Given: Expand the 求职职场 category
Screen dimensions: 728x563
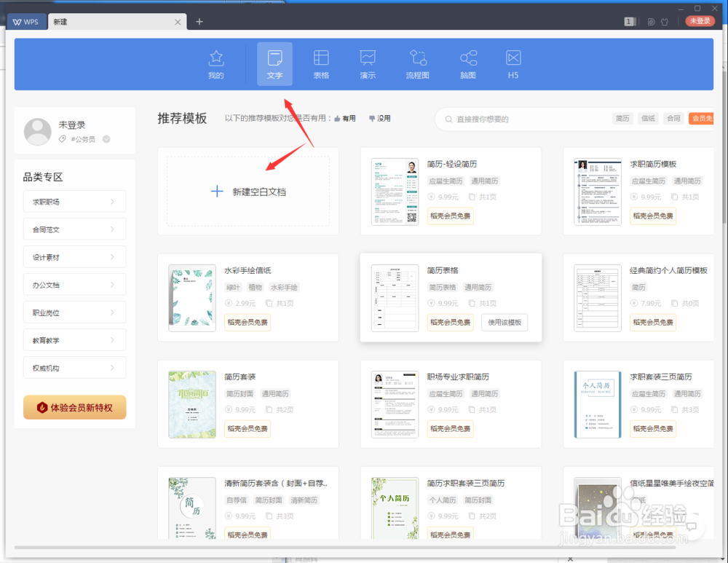Looking at the screenshot, I should pyautogui.click(x=74, y=201).
